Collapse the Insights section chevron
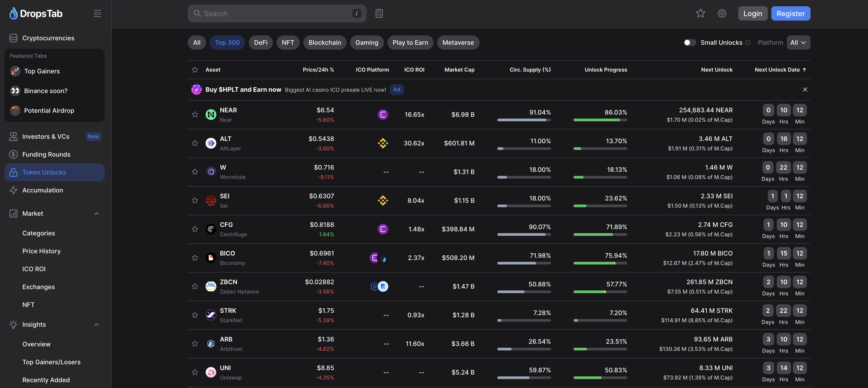The image size is (868, 388). coord(97,325)
